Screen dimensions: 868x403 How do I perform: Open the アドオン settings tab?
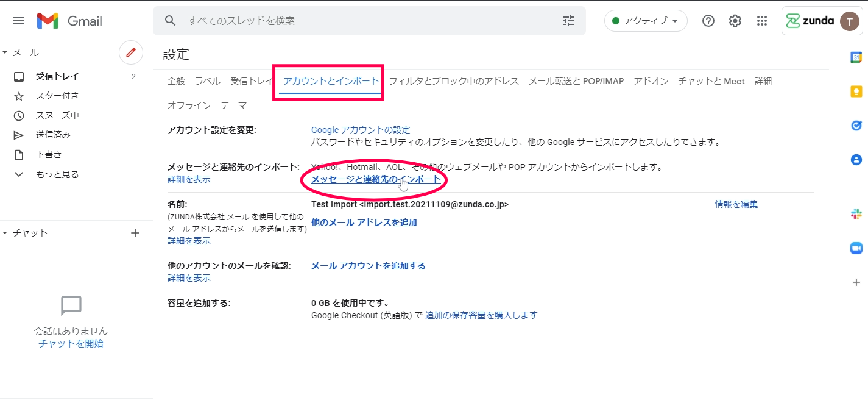pyautogui.click(x=651, y=81)
